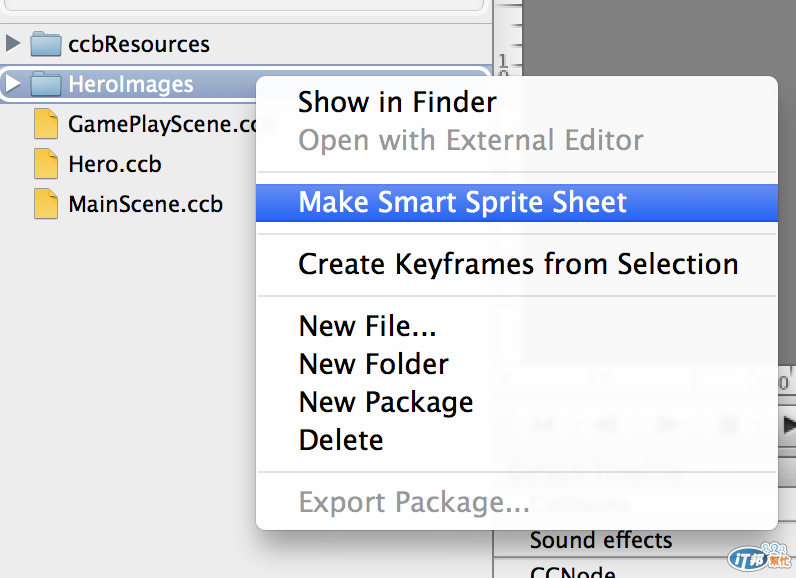The width and height of the screenshot is (796, 578).
Task: Choose Create Keyframes from Selection
Action: [x=518, y=264]
